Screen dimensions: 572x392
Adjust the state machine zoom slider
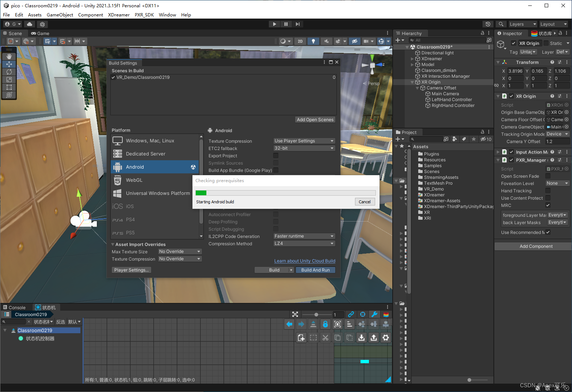[x=316, y=315]
